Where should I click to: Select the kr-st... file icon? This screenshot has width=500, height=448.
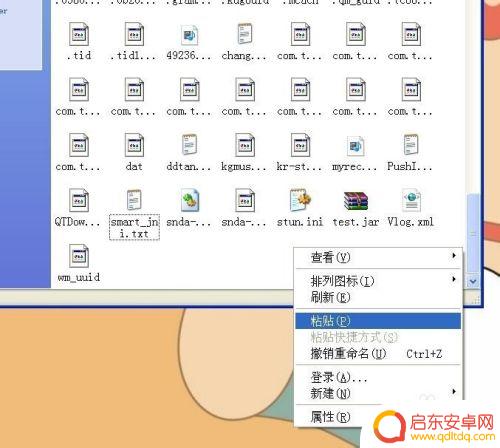[300, 145]
